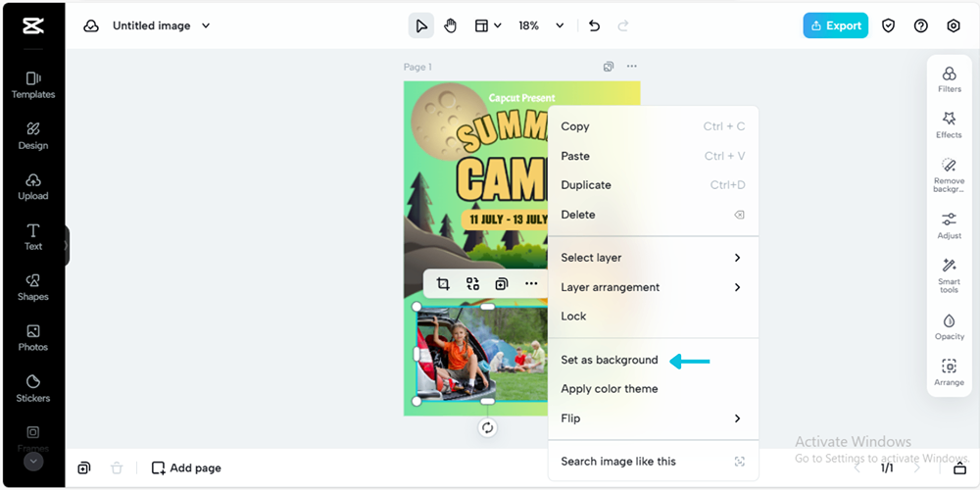Expand the left sidebar scroll-down chevron
980x490 pixels.
[33, 462]
